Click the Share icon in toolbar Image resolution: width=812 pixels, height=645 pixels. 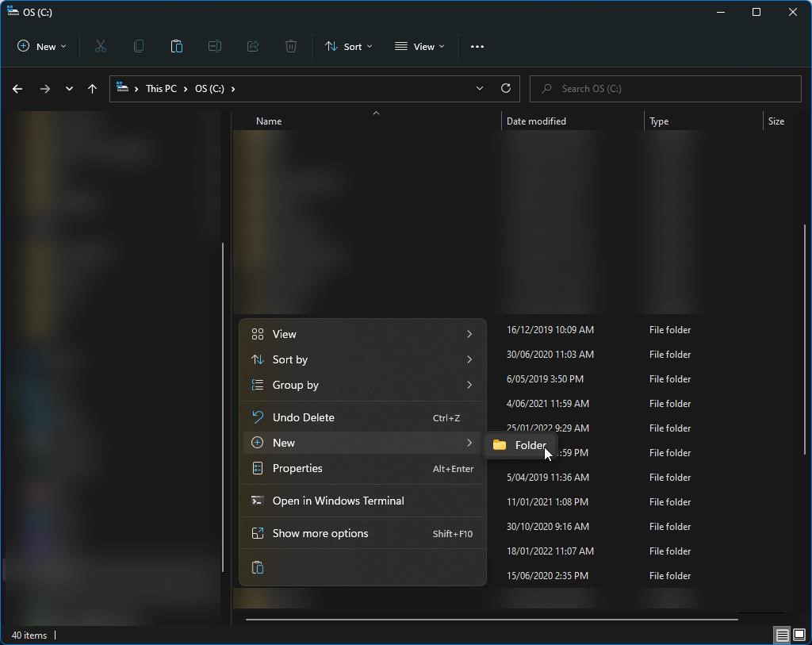point(253,47)
